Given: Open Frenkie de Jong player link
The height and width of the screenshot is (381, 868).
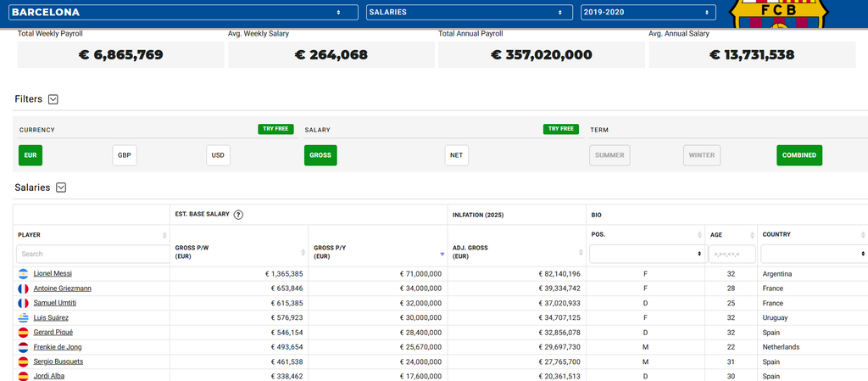Looking at the screenshot, I should [58, 347].
